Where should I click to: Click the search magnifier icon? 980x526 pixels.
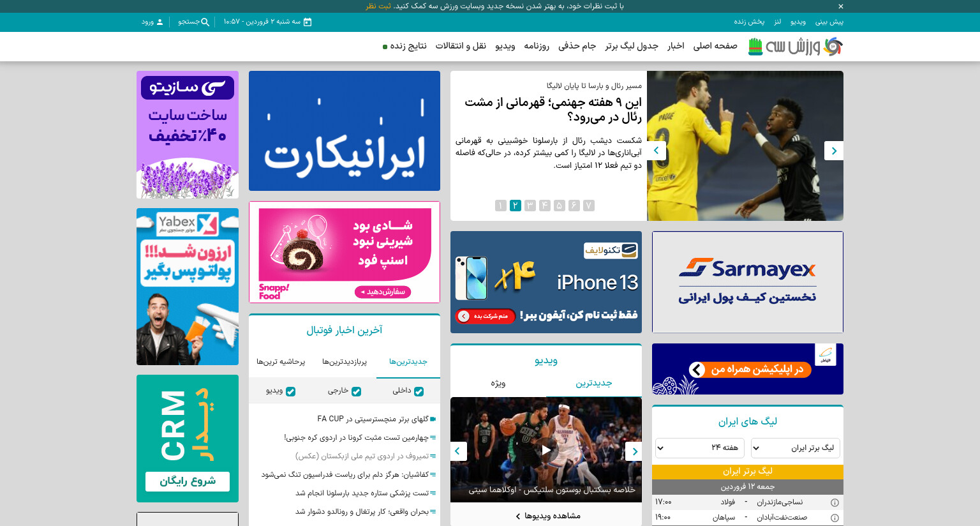205,22
